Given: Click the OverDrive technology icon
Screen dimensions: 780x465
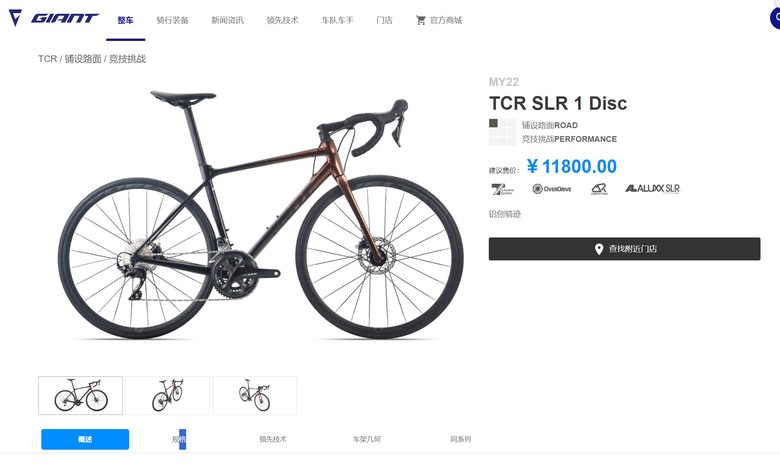Looking at the screenshot, I should pyautogui.click(x=552, y=189).
